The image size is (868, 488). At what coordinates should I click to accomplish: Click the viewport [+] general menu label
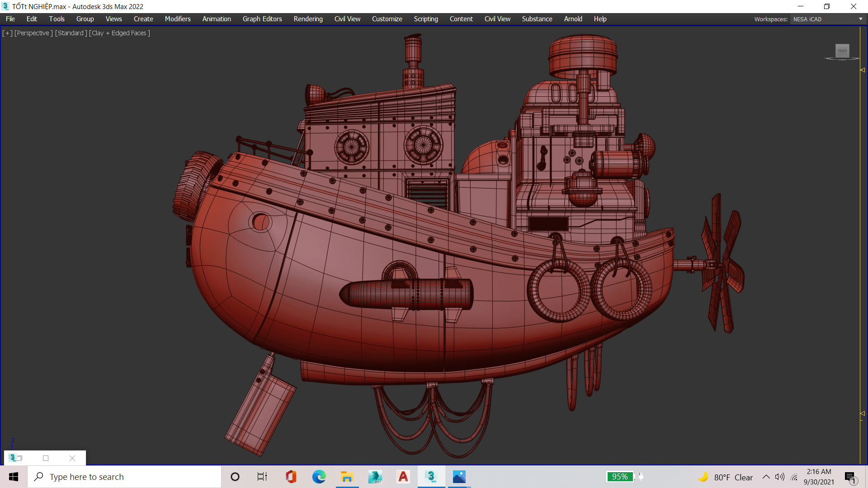point(7,33)
